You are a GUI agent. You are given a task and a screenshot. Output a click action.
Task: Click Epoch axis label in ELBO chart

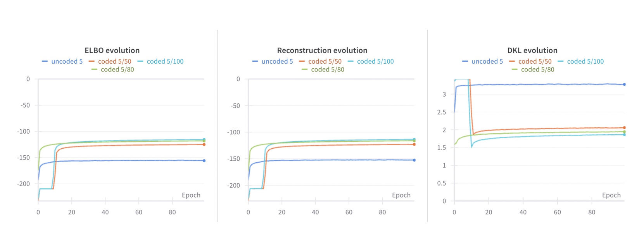191,195
